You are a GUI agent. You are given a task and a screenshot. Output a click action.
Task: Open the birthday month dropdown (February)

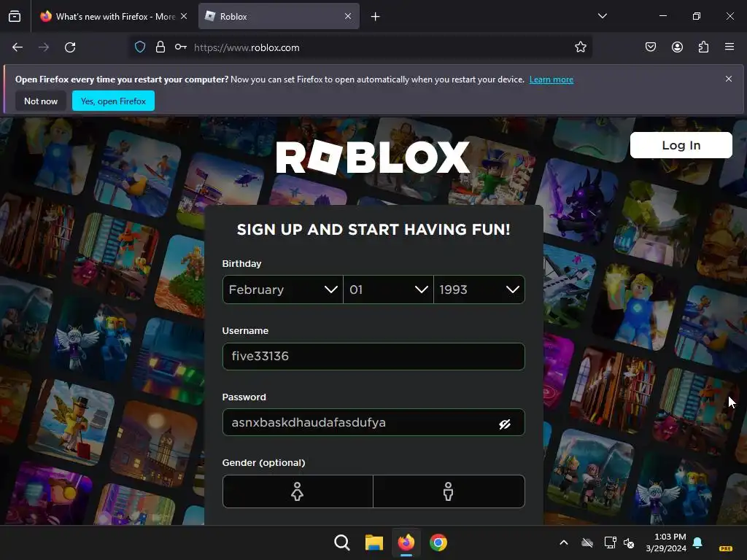coord(282,289)
